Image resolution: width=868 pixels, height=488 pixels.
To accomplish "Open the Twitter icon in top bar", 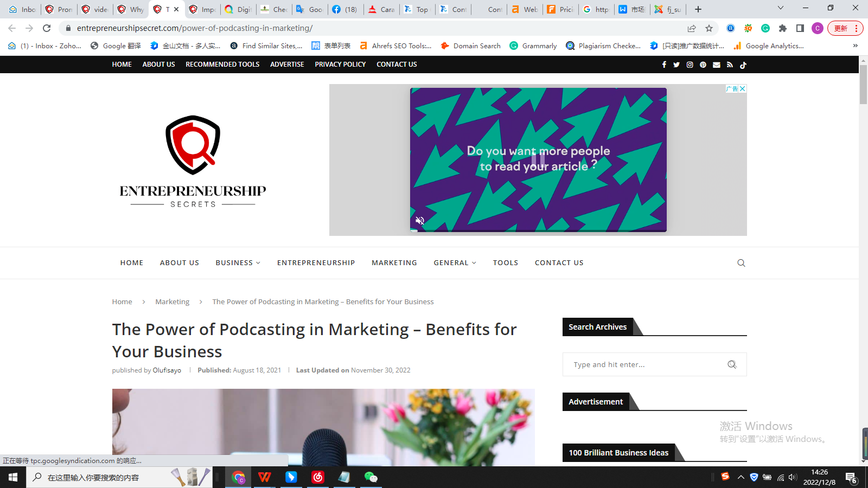I will [676, 65].
